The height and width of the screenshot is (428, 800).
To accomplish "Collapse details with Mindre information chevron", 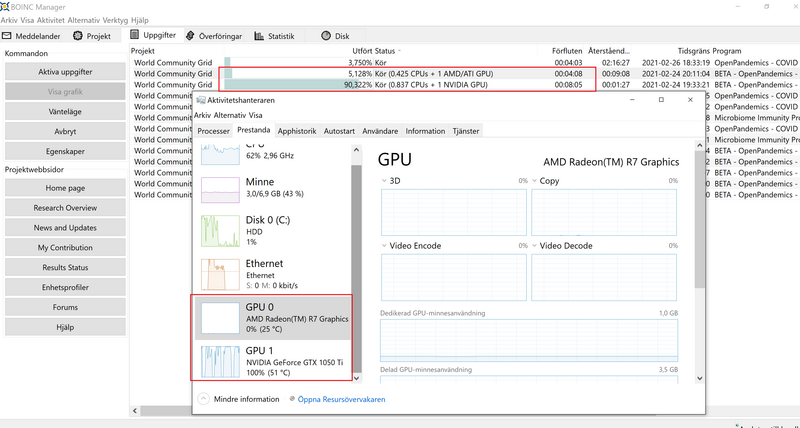I will click(204, 399).
